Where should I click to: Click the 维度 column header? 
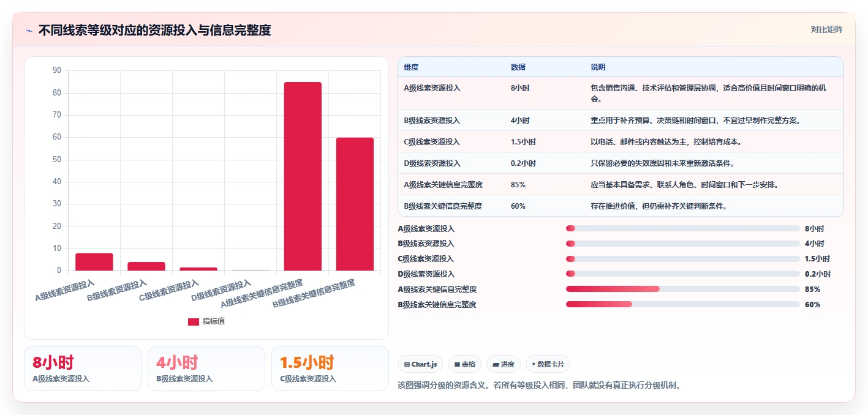pyautogui.click(x=411, y=67)
